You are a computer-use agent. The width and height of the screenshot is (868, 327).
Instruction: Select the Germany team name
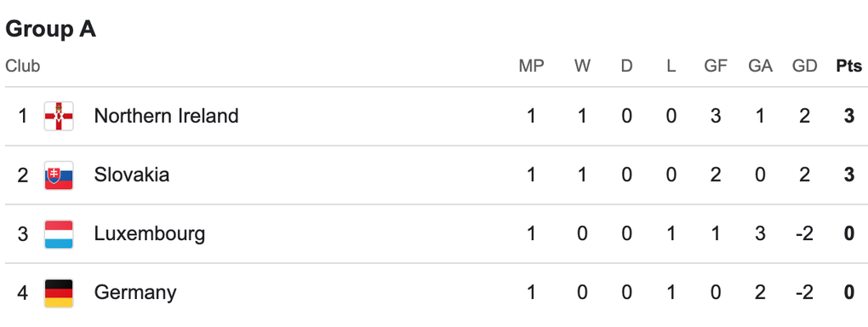[x=135, y=293]
